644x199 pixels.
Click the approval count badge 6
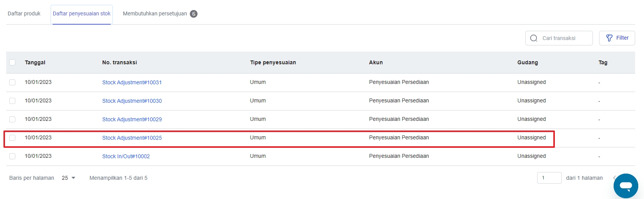pyautogui.click(x=194, y=14)
